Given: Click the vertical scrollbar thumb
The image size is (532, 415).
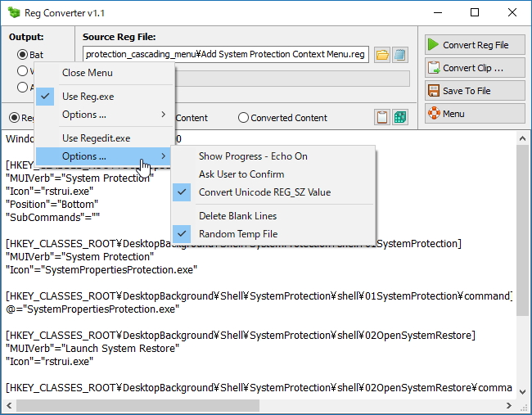Looking at the screenshot, I should (x=522, y=231).
